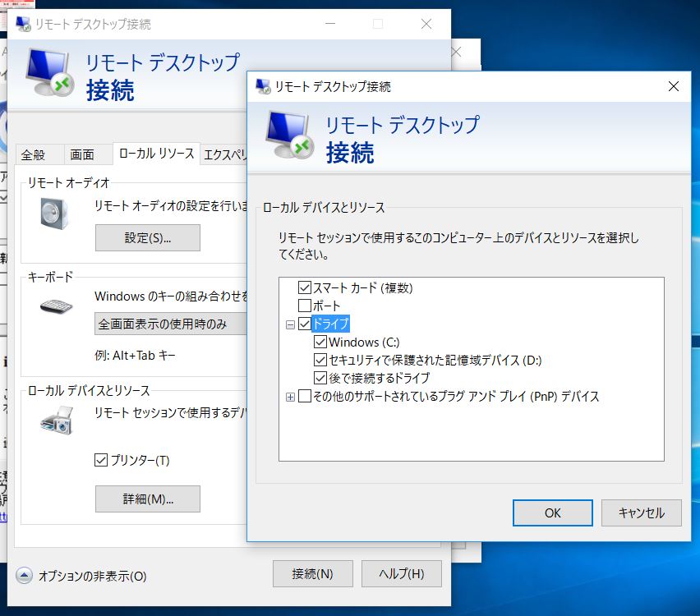The width and height of the screenshot is (700, 616).
Task: Click the large monitor icon in front dialog header
Action: (289, 134)
